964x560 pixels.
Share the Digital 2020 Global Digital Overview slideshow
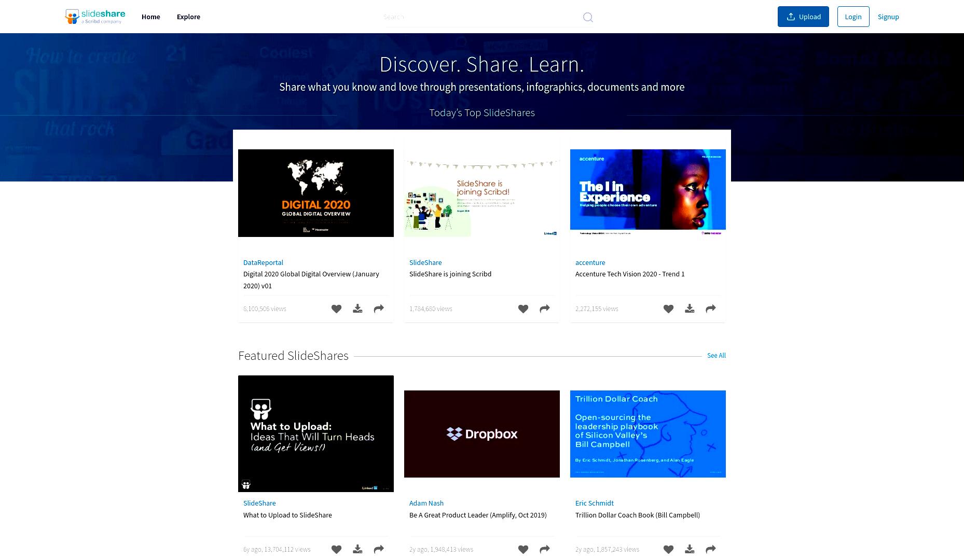click(379, 309)
